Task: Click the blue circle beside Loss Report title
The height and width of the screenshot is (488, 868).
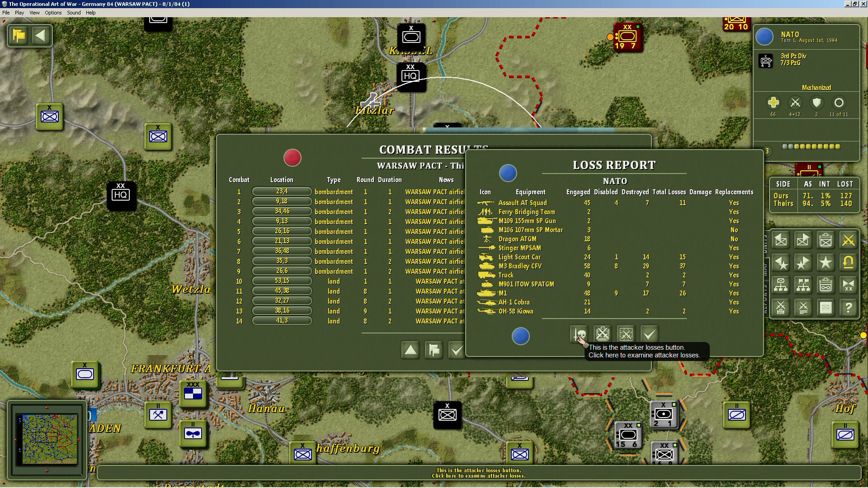Action: (508, 173)
